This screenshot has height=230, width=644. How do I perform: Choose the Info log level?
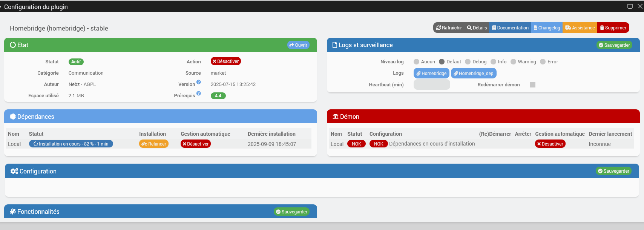493,62
